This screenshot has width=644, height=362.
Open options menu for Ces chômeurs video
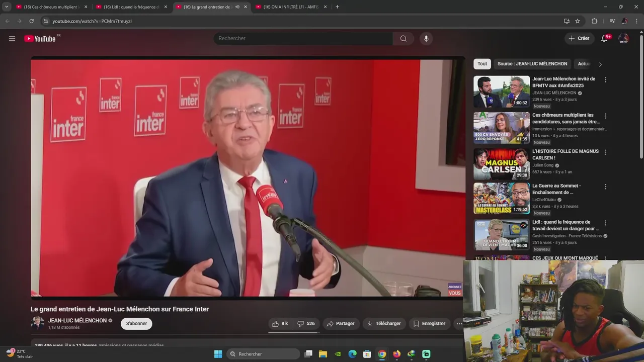(606, 116)
